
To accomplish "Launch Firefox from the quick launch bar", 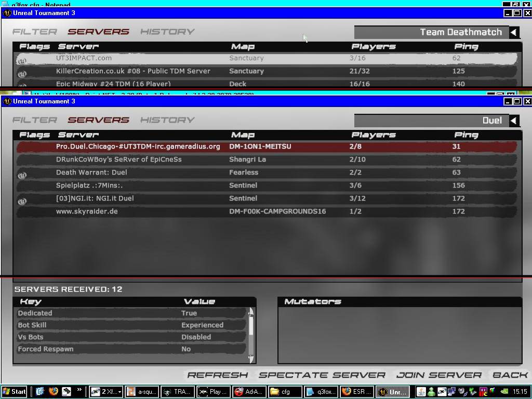I will click(53, 392).
